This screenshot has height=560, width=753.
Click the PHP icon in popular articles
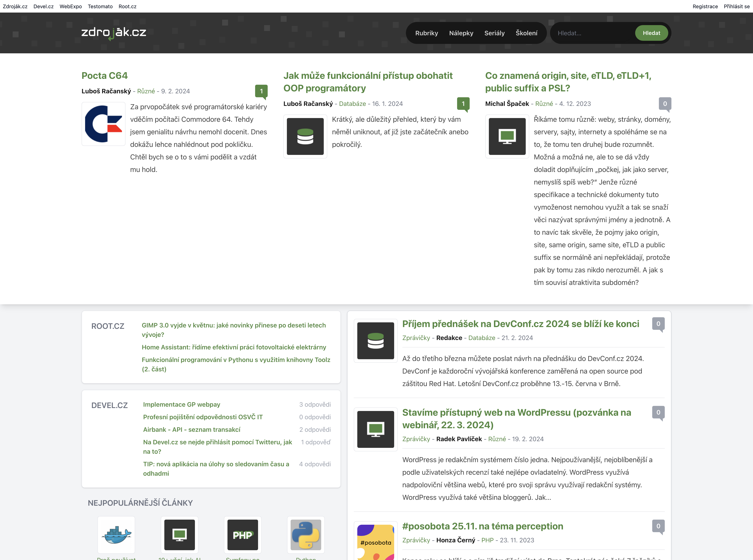click(243, 535)
